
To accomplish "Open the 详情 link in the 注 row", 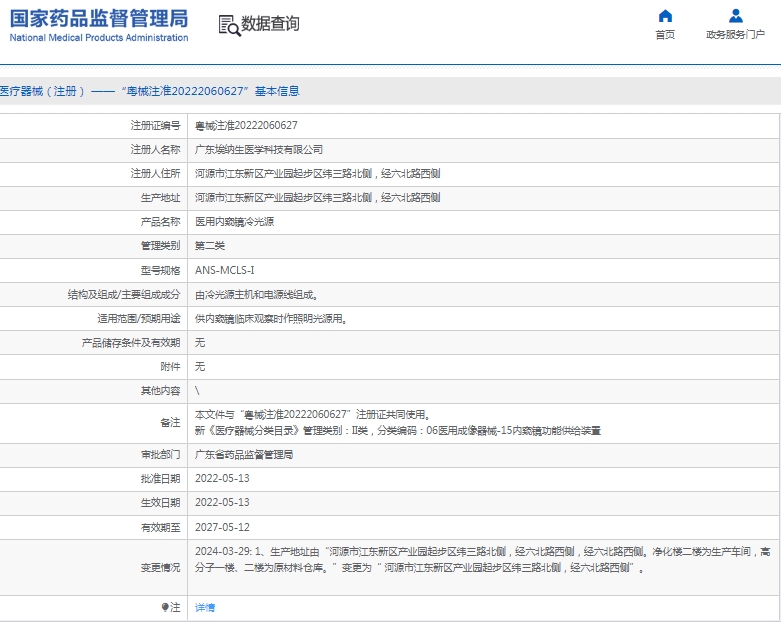I will click(x=205, y=607).
